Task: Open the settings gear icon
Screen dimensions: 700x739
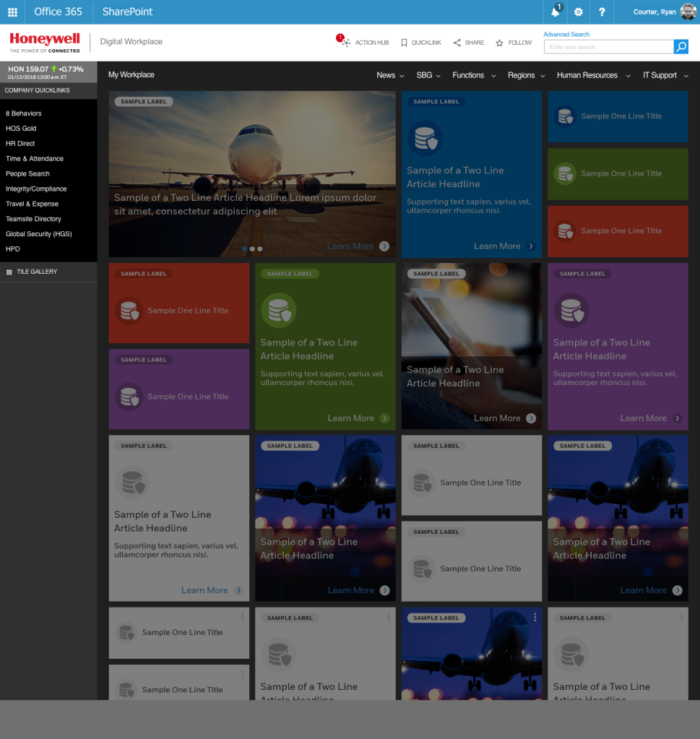Action: pos(579,12)
